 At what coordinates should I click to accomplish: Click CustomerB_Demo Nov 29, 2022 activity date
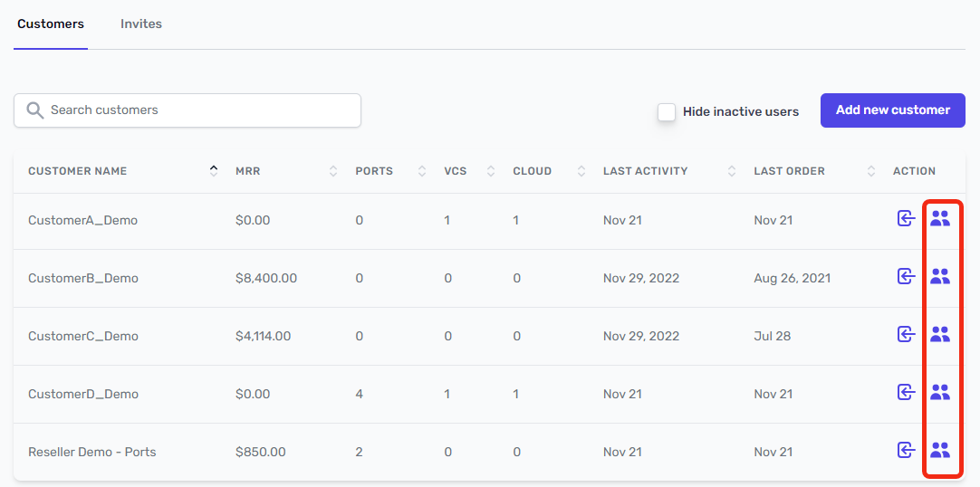(x=641, y=278)
